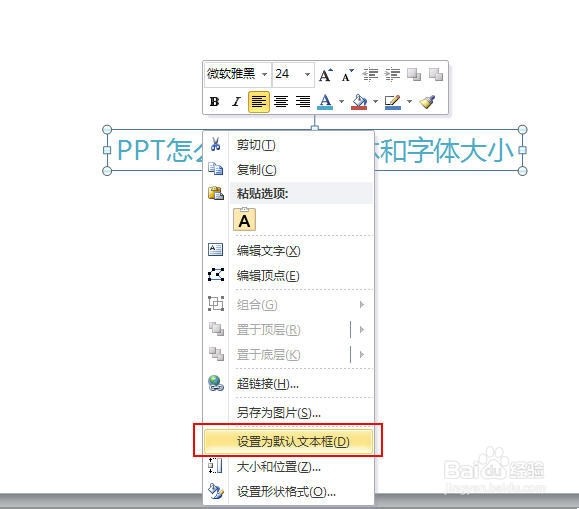Click the Format Painter brush icon

click(x=428, y=102)
